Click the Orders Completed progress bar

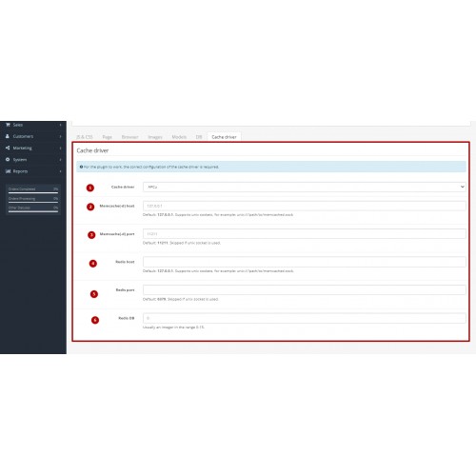pyautogui.click(x=33, y=192)
